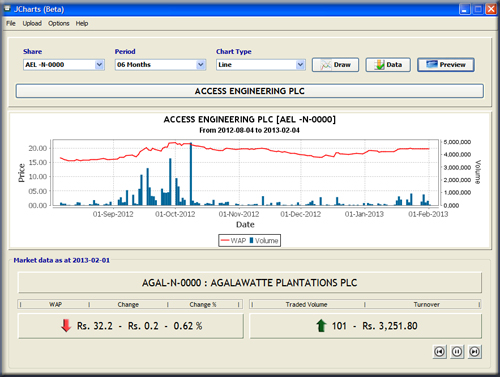500x377 pixels.
Task: Click the 01-Sep-2012 date axis label
Action: click(113, 214)
